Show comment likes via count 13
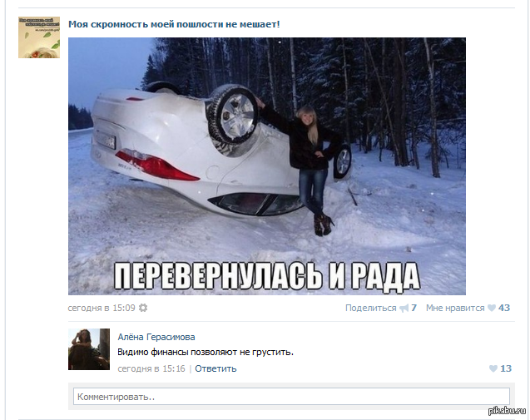Screen dimensions: 530x420 click(x=506, y=368)
